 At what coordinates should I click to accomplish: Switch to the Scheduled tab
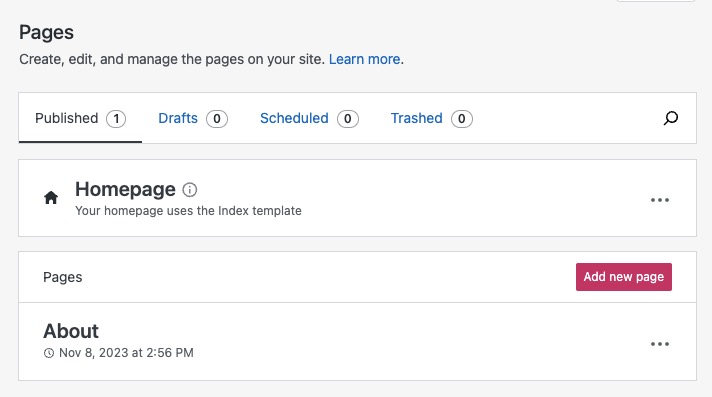pos(309,118)
